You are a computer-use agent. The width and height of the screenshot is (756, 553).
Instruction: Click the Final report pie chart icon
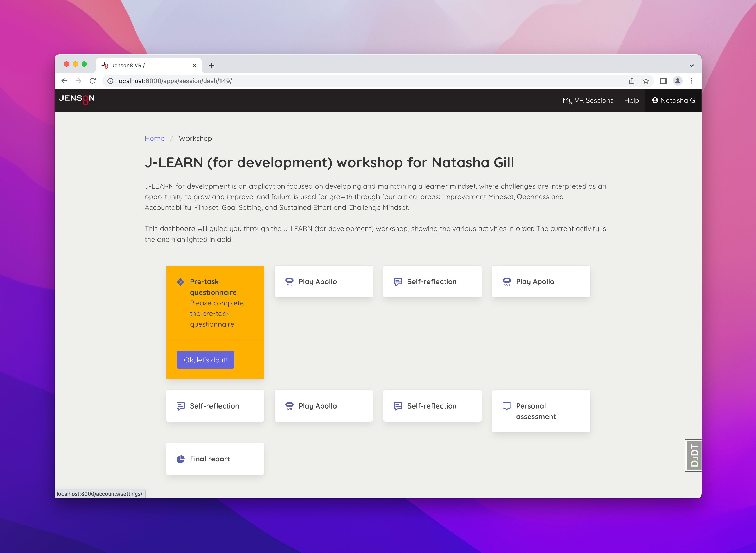pos(181,459)
